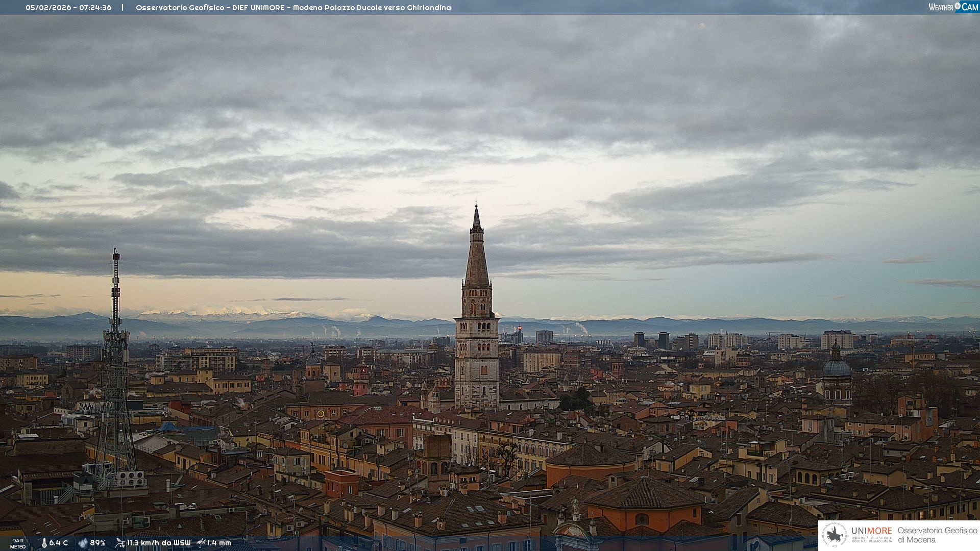980x551 pixels.
Task: Click the thermometer temperature icon
Action: (x=44, y=543)
